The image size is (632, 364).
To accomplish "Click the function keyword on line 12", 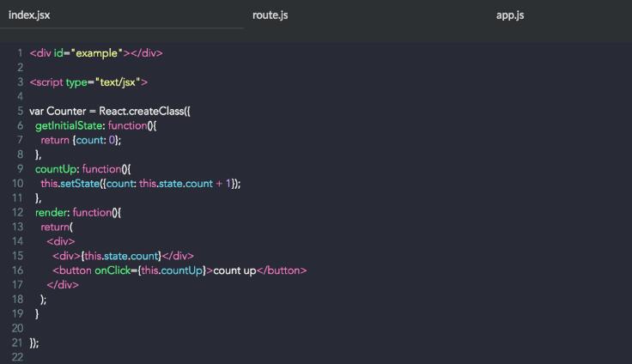I will tap(92, 212).
